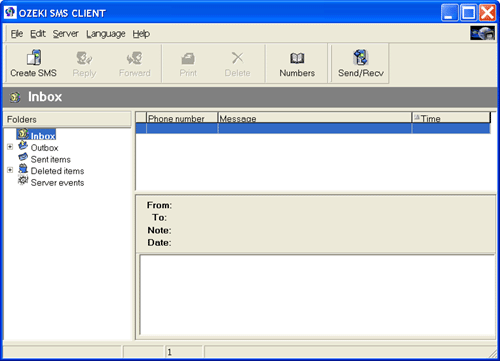This screenshot has height=361, width=500.
Task: Open the Edit menu
Action: click(38, 34)
